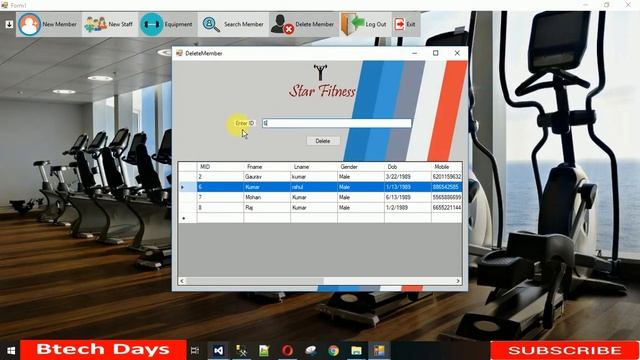Maximize the DeleteMember window
This screenshot has height=360, width=640.
[x=436, y=53]
